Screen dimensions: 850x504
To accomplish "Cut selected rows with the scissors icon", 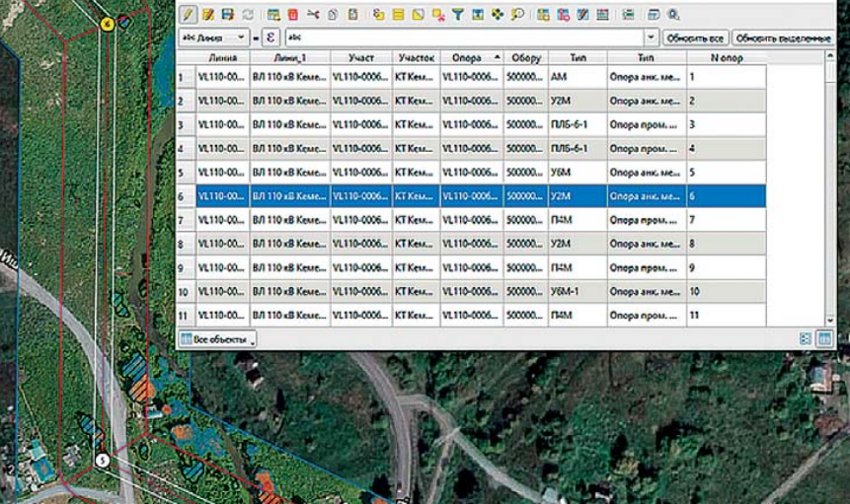I will tap(313, 15).
